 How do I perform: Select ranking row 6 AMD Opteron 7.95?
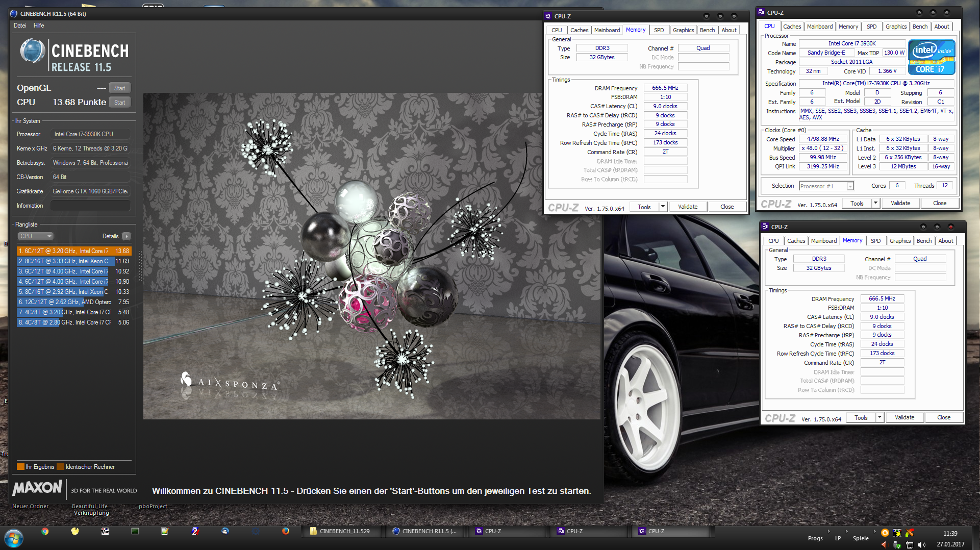coord(74,302)
